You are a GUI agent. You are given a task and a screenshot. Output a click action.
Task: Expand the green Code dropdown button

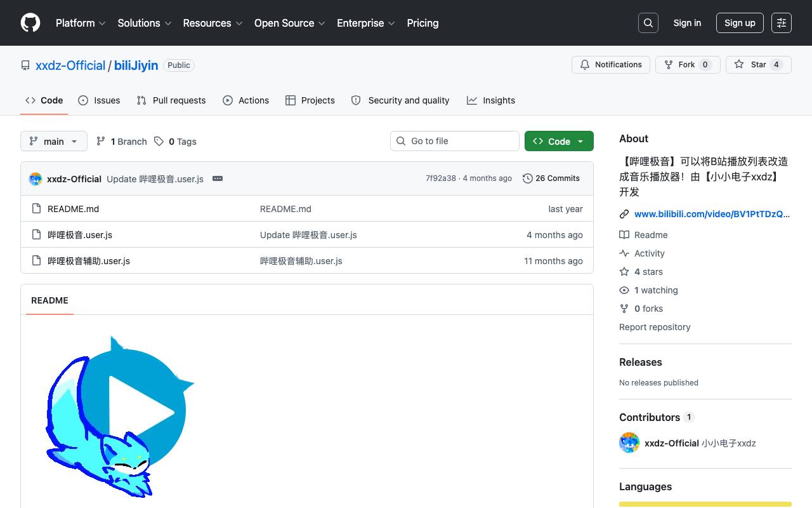pos(559,141)
